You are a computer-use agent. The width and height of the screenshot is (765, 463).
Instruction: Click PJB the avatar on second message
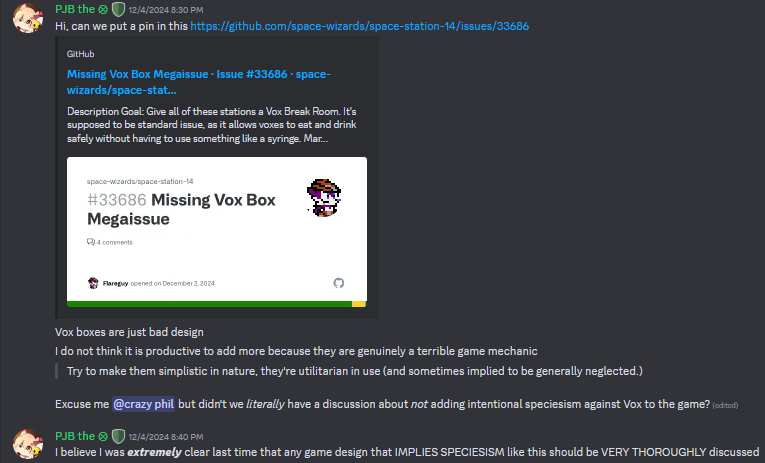28,444
